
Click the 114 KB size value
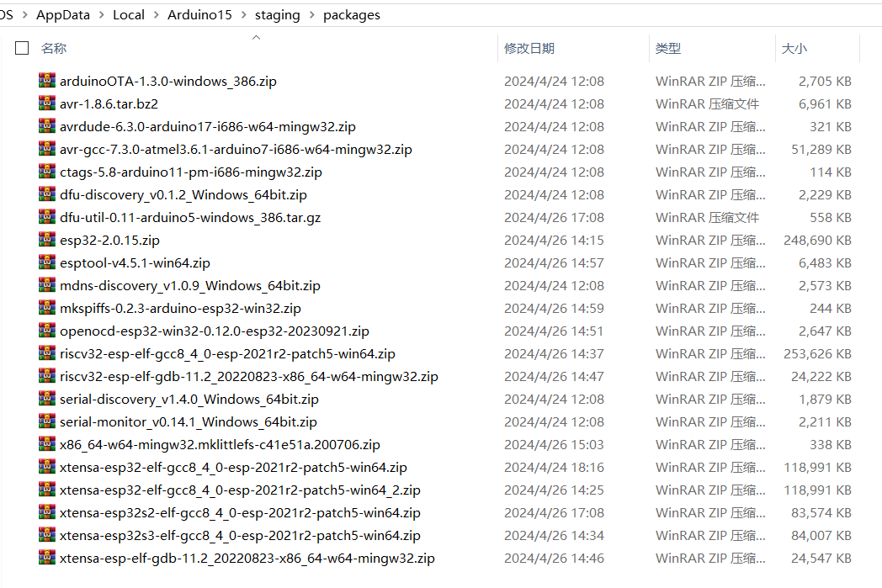click(831, 172)
